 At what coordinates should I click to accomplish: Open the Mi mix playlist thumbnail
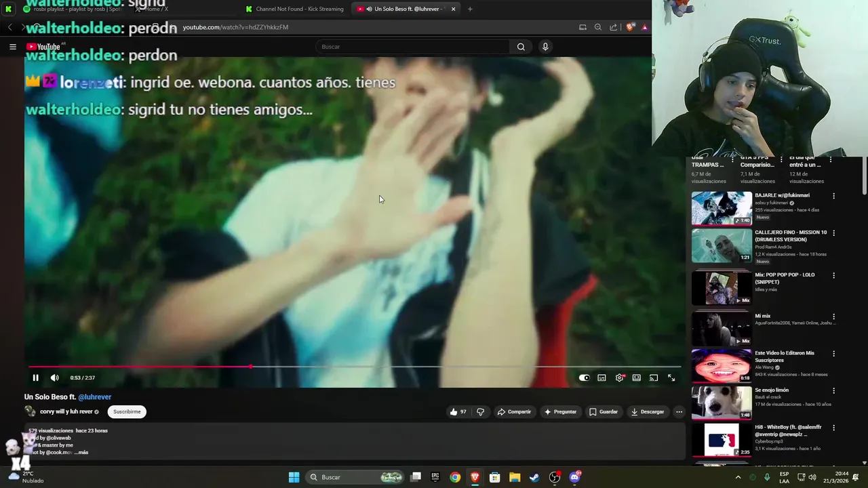722,329
